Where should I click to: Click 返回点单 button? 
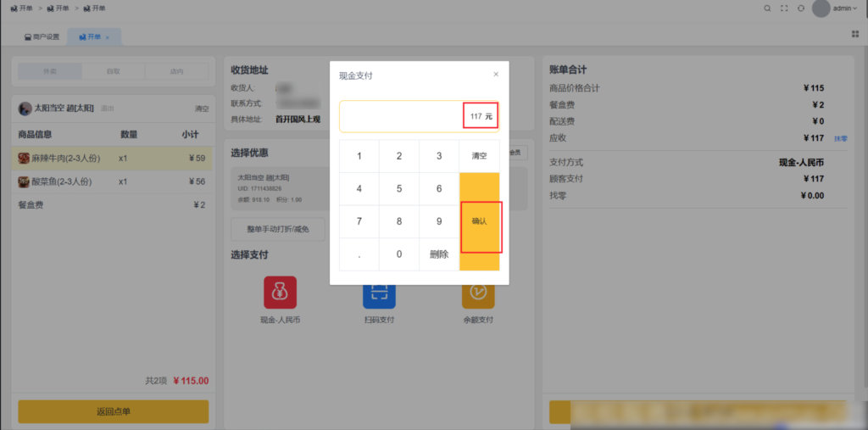click(x=114, y=412)
